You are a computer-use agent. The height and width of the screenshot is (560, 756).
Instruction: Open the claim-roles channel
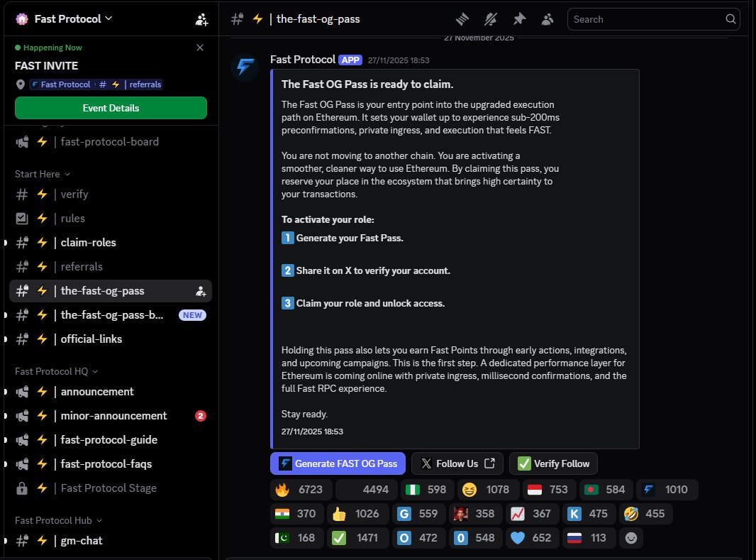coord(111,243)
